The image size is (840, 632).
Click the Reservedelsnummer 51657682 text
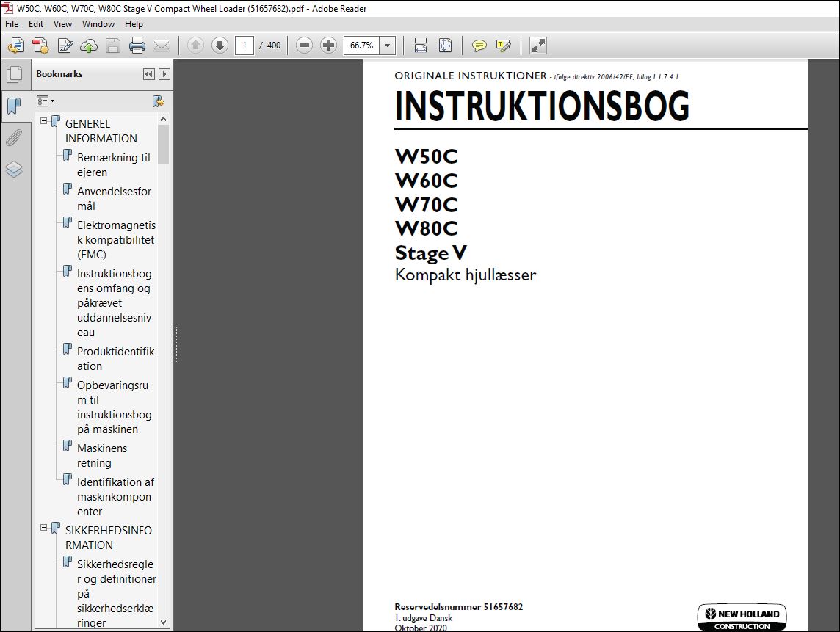(459, 607)
